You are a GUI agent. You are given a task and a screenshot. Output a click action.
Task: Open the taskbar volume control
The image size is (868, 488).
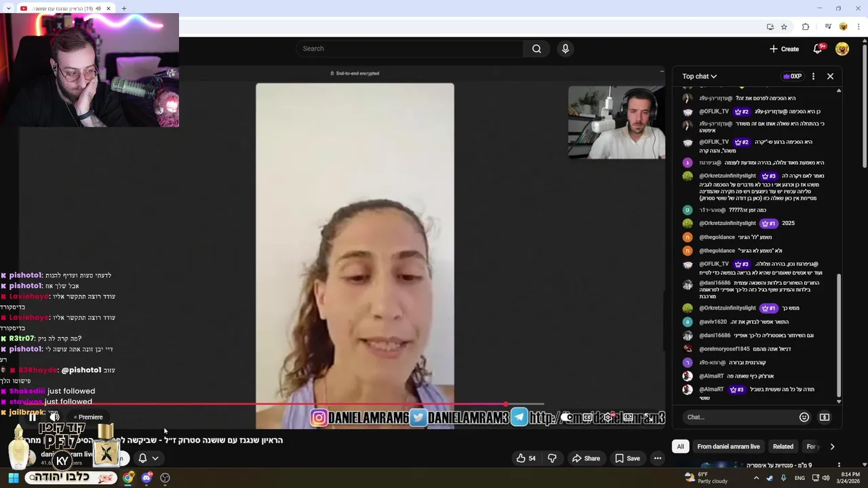825,478
